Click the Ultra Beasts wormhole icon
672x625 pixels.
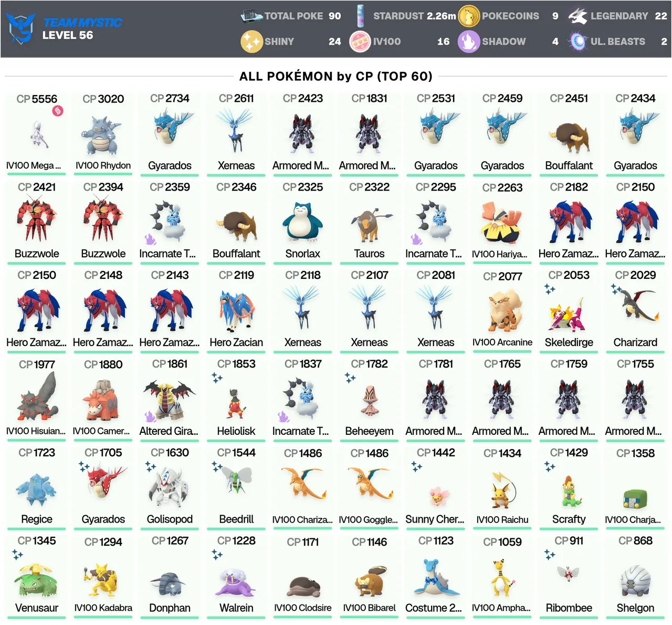577,41
